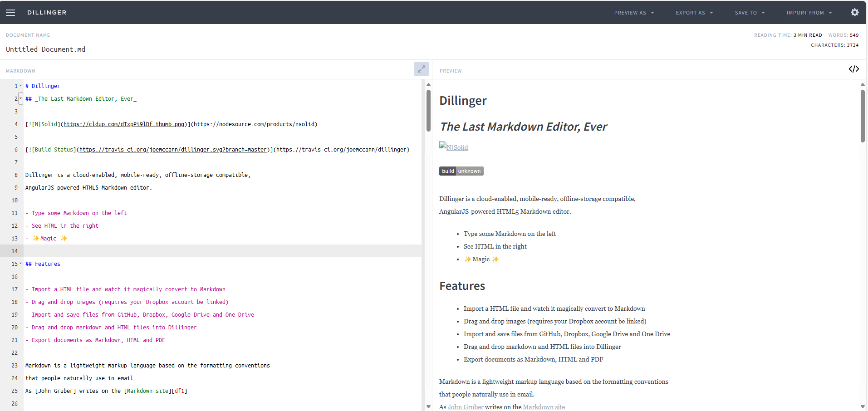868x411 pixels.
Task: Click the cldup.com image URL in editor
Action: [x=124, y=124]
